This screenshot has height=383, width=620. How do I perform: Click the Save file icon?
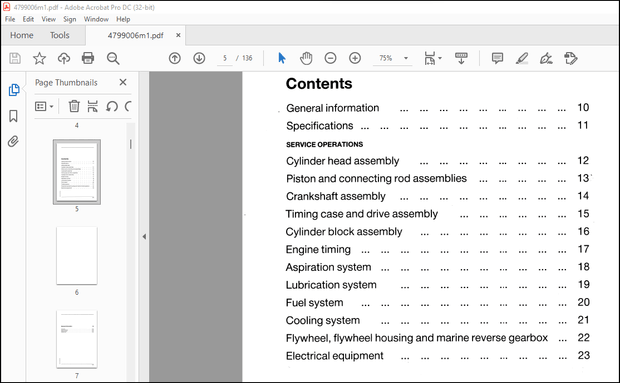tap(15, 58)
